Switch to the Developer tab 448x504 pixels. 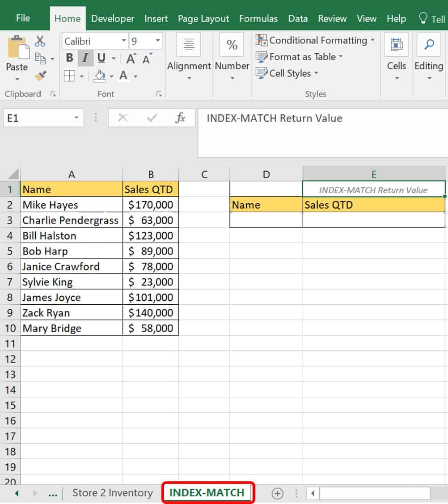(113, 19)
